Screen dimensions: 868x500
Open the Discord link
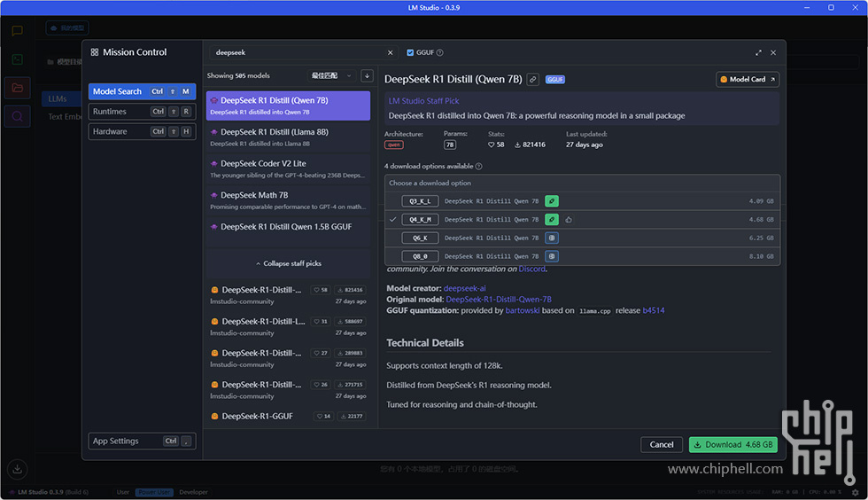pos(531,269)
